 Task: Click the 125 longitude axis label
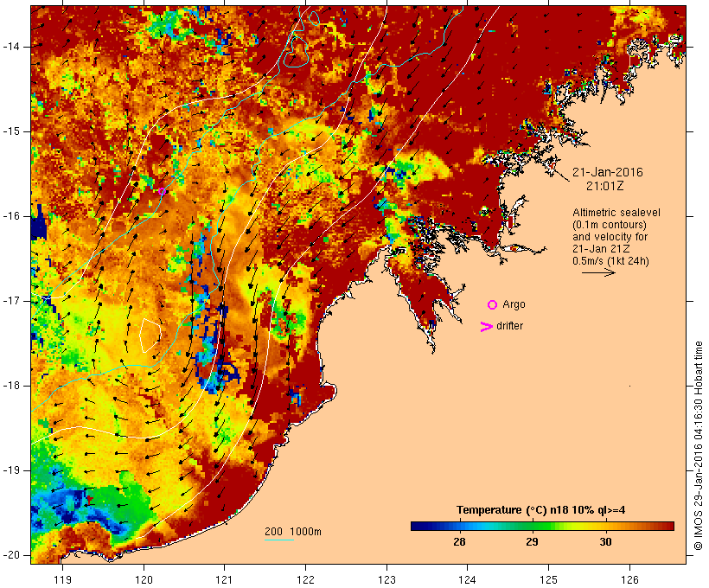pos(549,579)
